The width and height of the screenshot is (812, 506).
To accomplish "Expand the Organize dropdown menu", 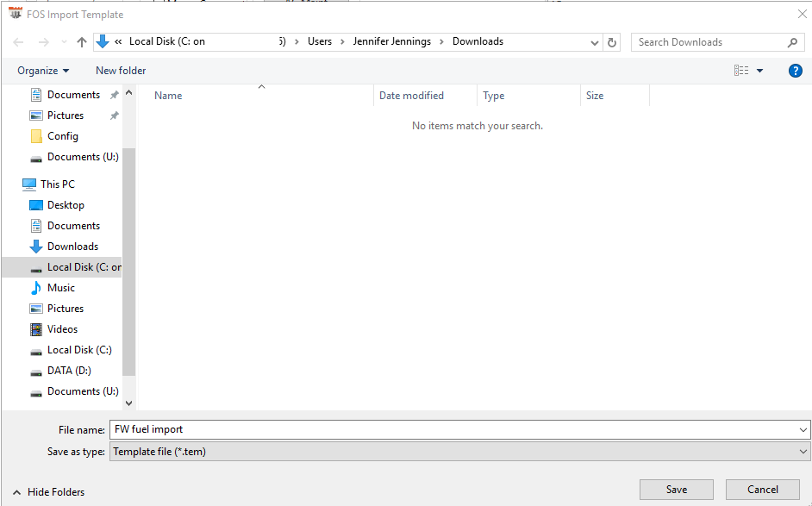I will [x=43, y=71].
